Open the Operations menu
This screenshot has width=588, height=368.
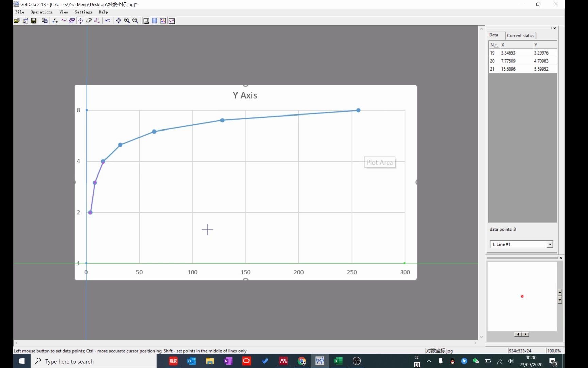click(x=42, y=12)
